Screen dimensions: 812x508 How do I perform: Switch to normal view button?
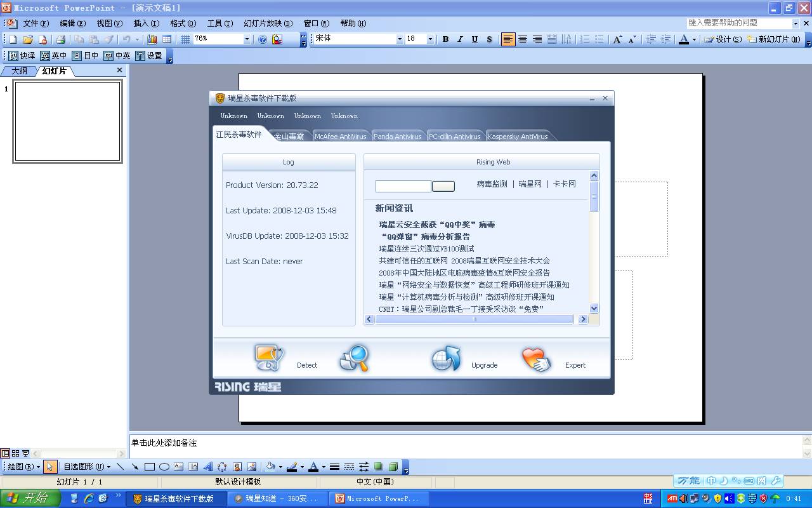(5, 453)
